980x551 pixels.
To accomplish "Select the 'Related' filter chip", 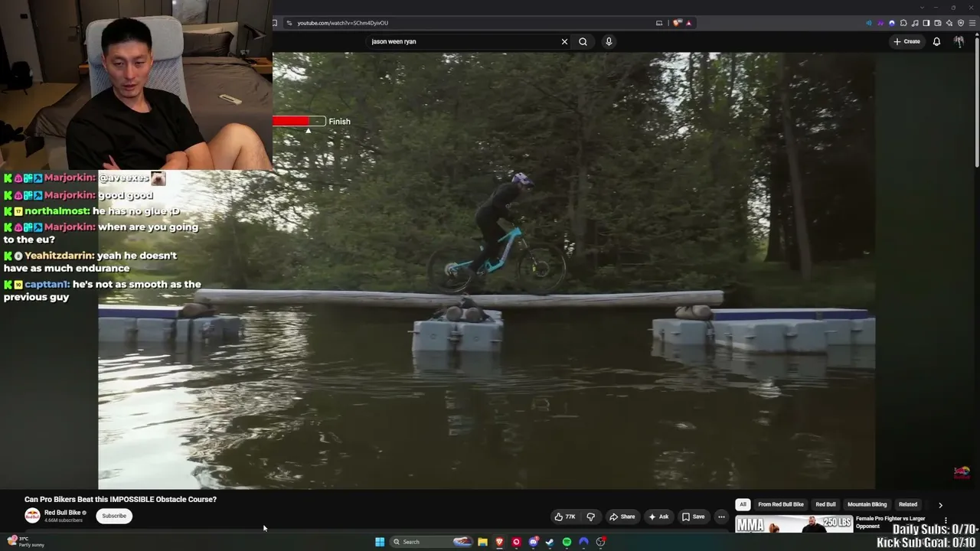I will pos(908,504).
